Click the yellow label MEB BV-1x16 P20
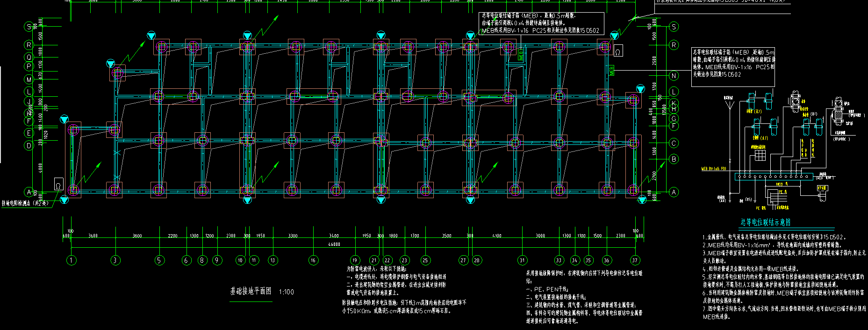The width and height of the screenshot is (868, 330). (x=714, y=169)
